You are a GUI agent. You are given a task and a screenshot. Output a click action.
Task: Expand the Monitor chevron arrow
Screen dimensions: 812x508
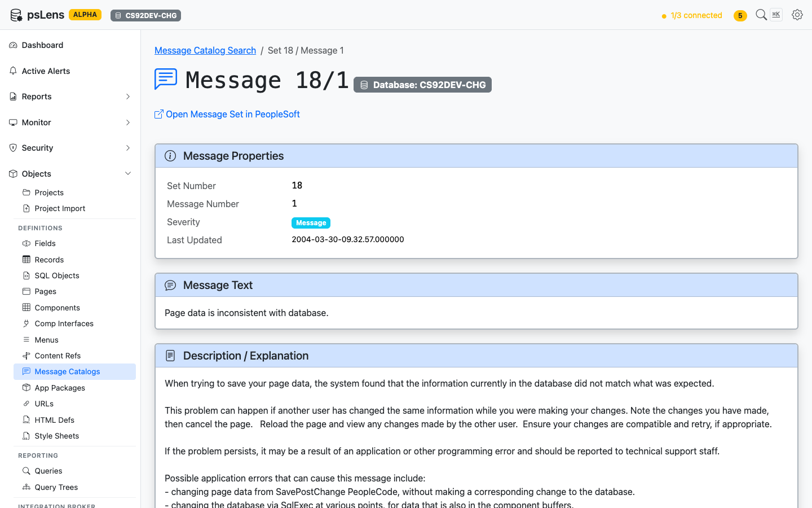pyautogui.click(x=128, y=122)
